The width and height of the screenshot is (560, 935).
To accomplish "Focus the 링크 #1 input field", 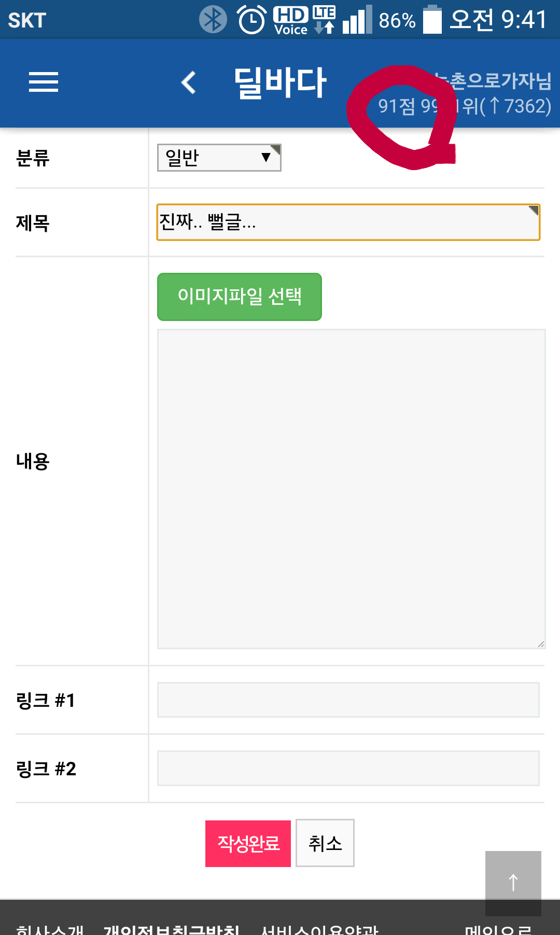I will 348,700.
